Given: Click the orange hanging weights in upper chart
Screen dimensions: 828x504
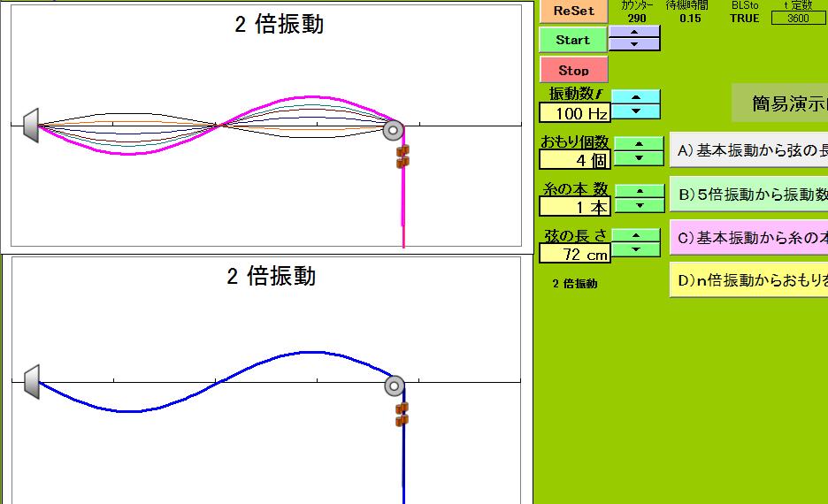Looking at the screenshot, I should pos(402,157).
